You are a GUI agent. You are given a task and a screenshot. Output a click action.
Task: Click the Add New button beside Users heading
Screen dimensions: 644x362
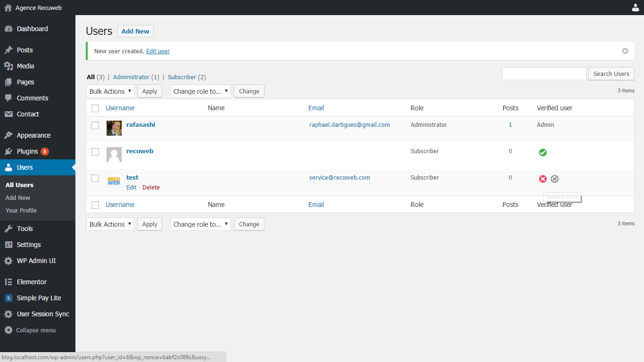point(135,31)
